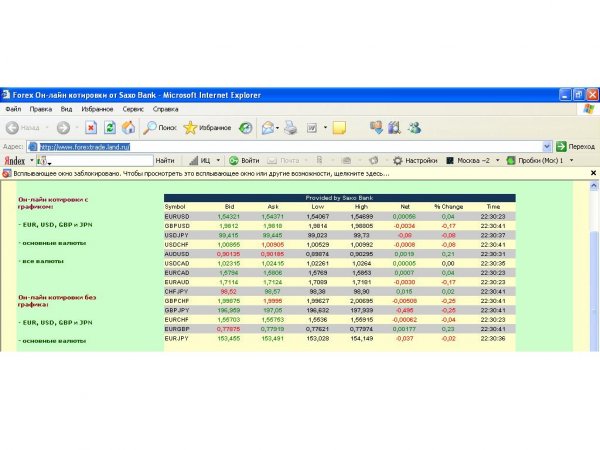The width and height of the screenshot is (600, 450).
Task: Print the page with printer icon
Action: pyautogui.click(x=290, y=128)
